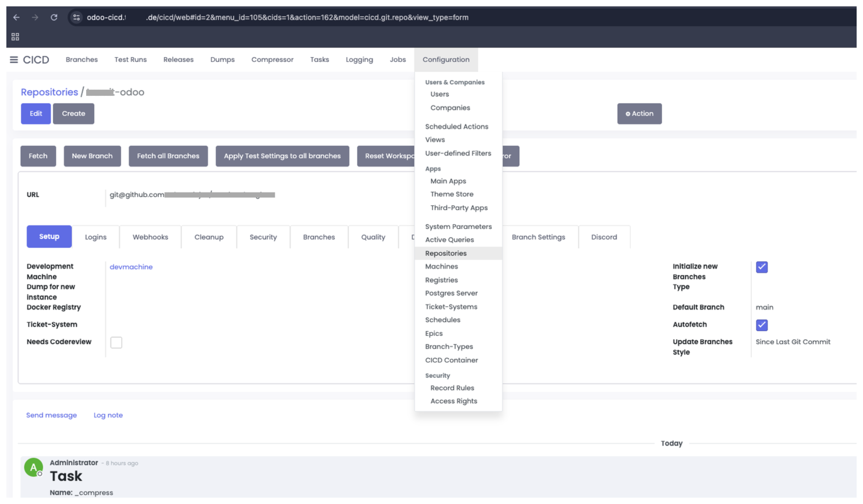Image resolution: width=863 pixels, height=504 pixels.
Task: Click the Create button
Action: pos(73,114)
